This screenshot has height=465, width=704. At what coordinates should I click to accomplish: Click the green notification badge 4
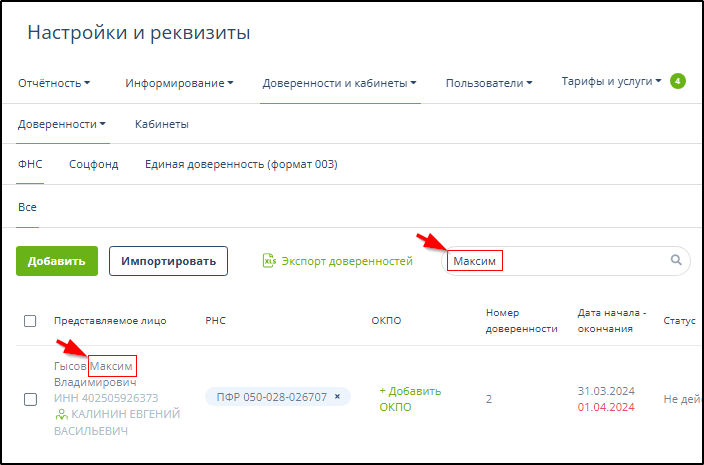(x=678, y=82)
